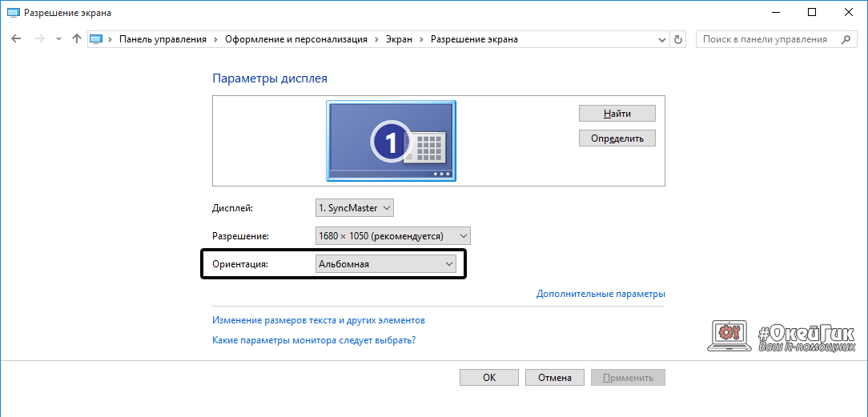Click window title bar monitor icon
This screenshot has width=868, height=417.
coord(12,12)
